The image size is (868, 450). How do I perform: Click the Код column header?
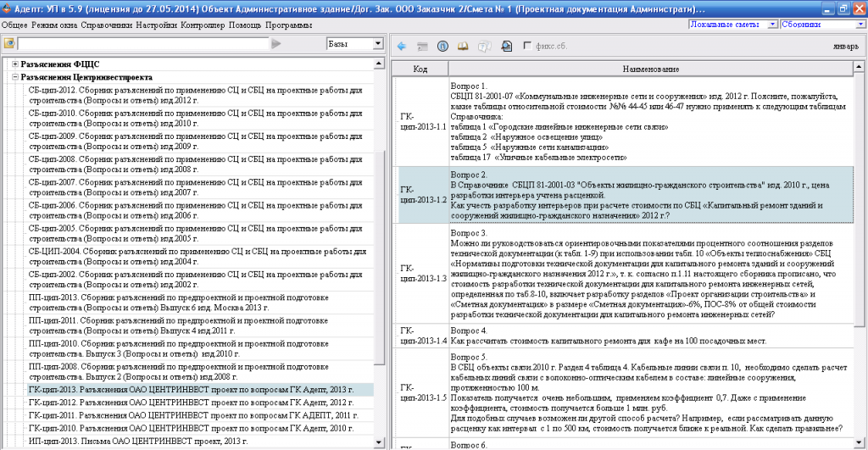pos(420,69)
